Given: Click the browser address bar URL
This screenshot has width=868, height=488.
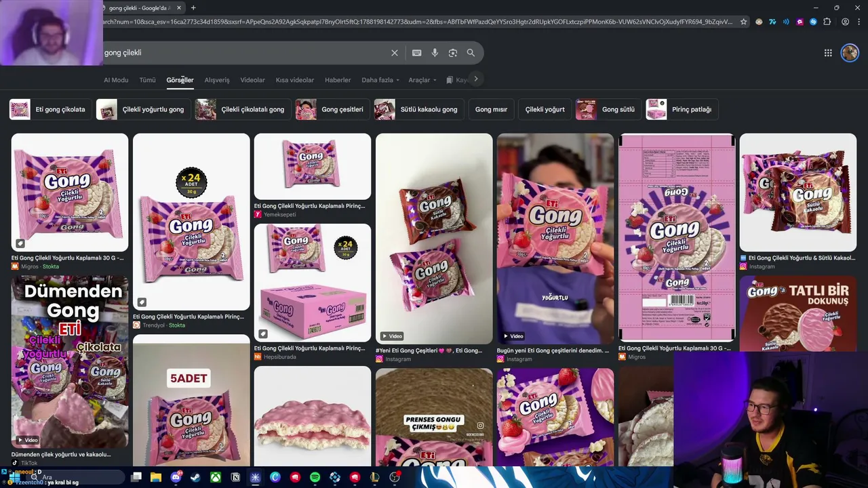Looking at the screenshot, I should coord(417,22).
